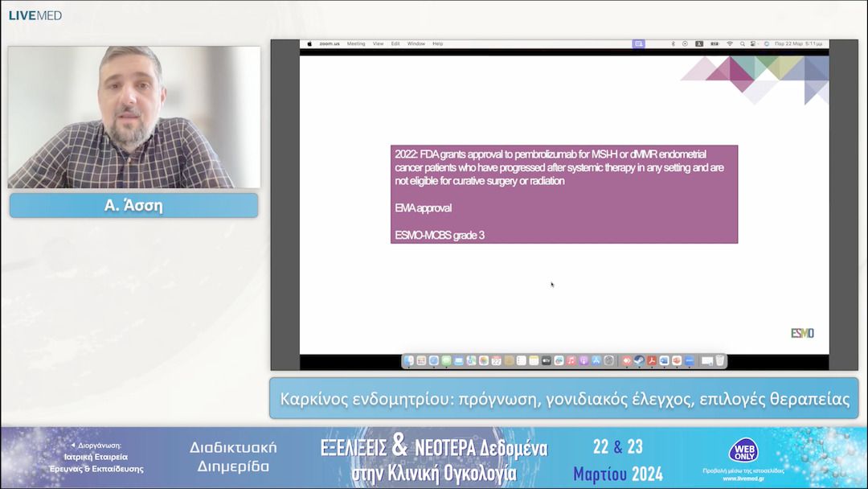Open Wi-Fi status in the menu bar
The width and height of the screenshot is (868, 489).
pyautogui.click(x=730, y=43)
